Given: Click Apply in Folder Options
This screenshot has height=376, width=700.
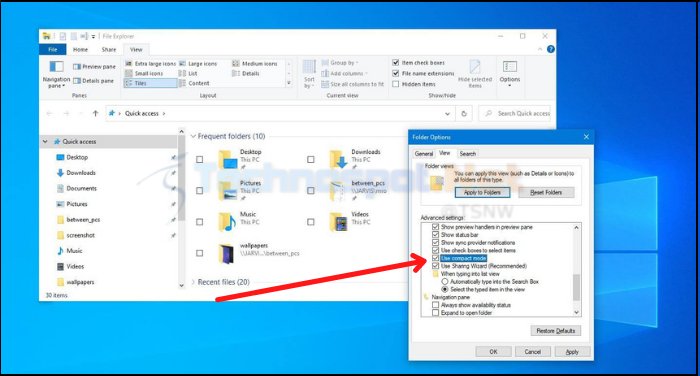Looking at the screenshot, I should click(x=572, y=352).
